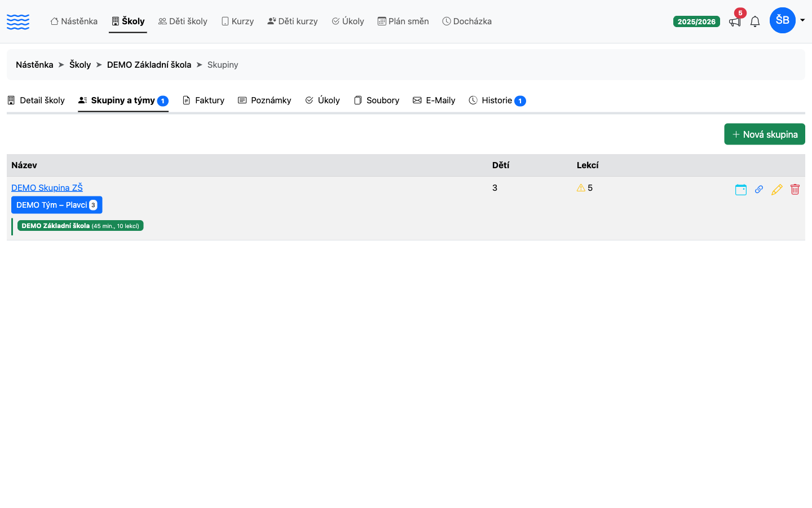Open the calendar icon for DEMO Skupina ZŠ
The width and height of the screenshot is (812, 508).
[741, 190]
